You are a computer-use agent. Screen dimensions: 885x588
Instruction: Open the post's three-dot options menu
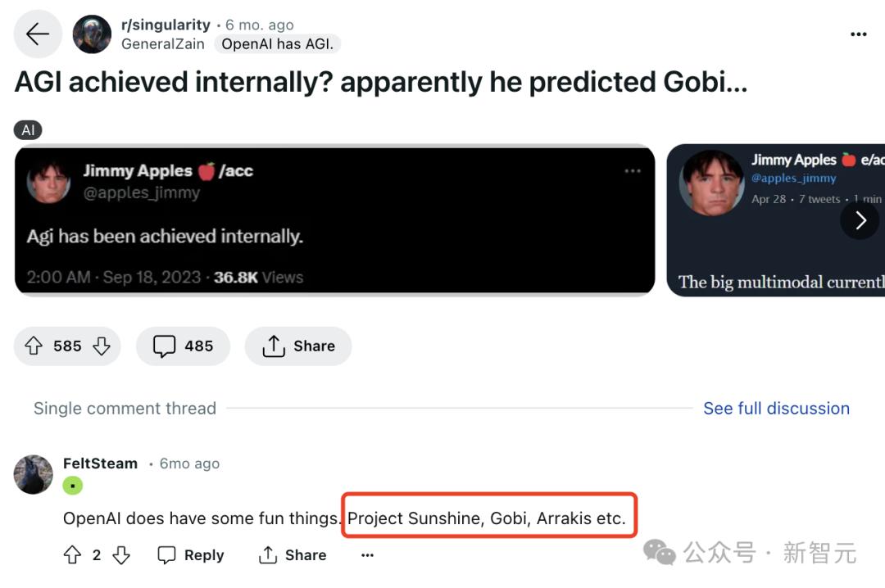[858, 34]
